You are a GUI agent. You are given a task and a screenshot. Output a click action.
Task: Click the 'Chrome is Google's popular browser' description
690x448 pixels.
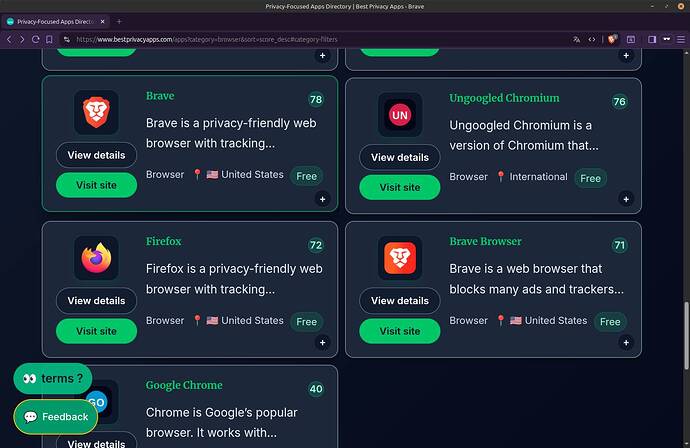(x=222, y=422)
